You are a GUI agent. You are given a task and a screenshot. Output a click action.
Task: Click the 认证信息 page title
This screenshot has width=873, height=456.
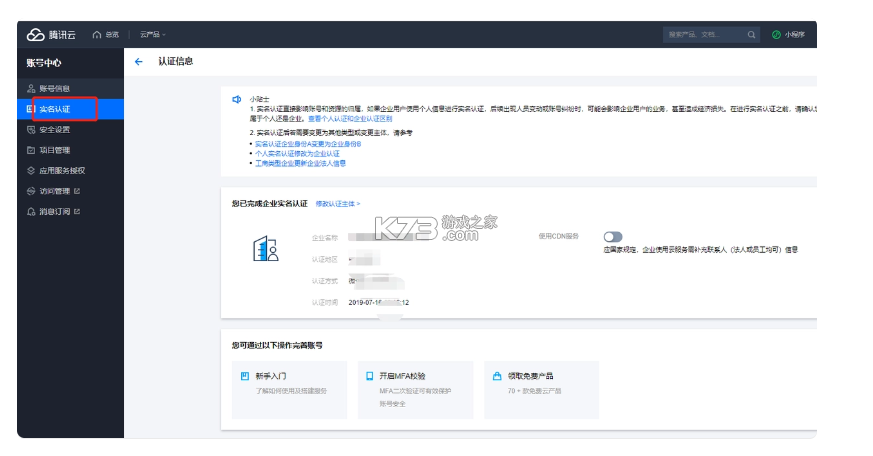(175, 61)
